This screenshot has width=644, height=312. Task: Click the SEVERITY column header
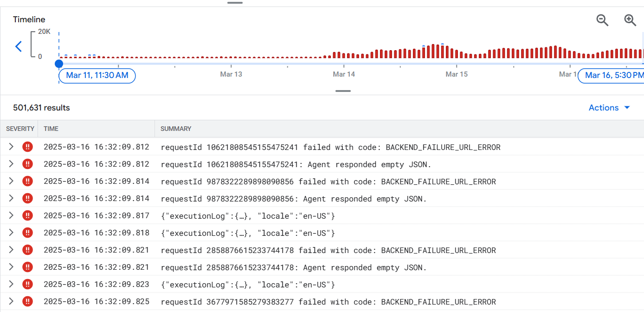tap(20, 129)
